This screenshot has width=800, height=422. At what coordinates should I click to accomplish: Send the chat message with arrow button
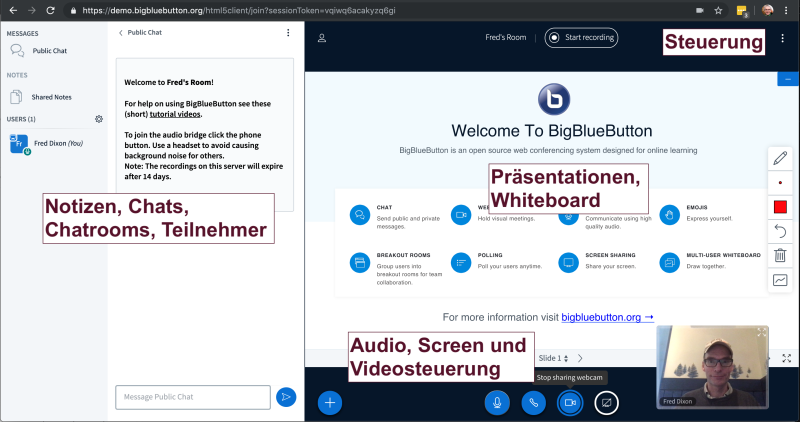(286, 397)
